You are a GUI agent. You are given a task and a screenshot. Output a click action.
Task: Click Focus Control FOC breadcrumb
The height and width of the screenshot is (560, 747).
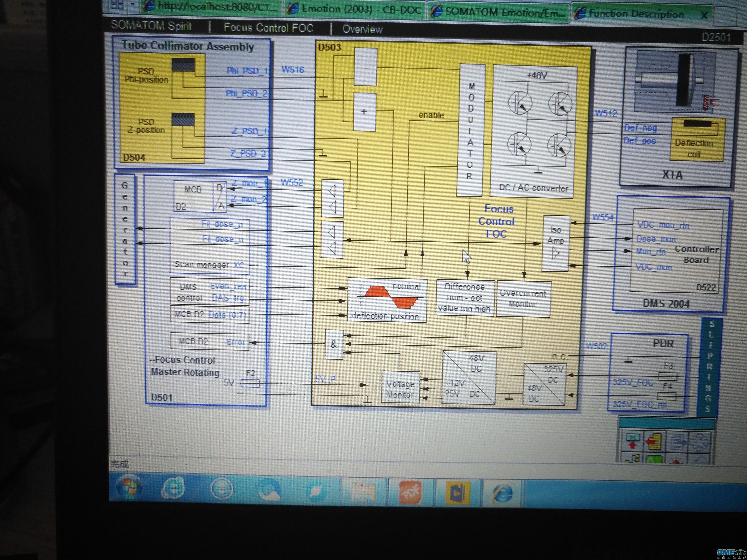(268, 28)
